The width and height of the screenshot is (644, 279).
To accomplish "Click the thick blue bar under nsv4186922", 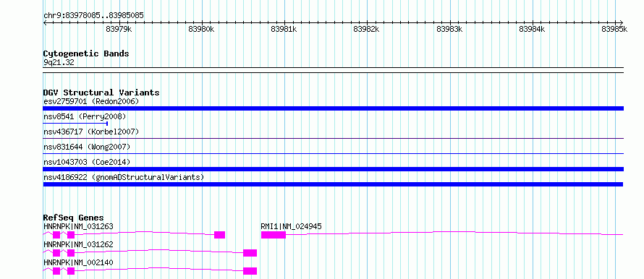I will [x=333, y=184].
